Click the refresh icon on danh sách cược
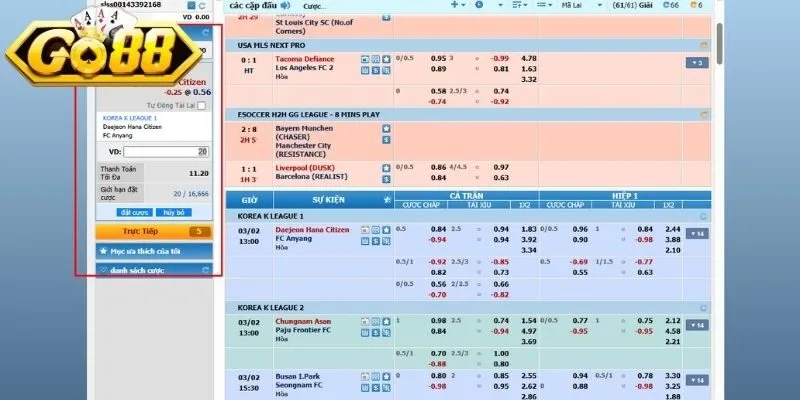Screen dimensions: 800x400 206,270
